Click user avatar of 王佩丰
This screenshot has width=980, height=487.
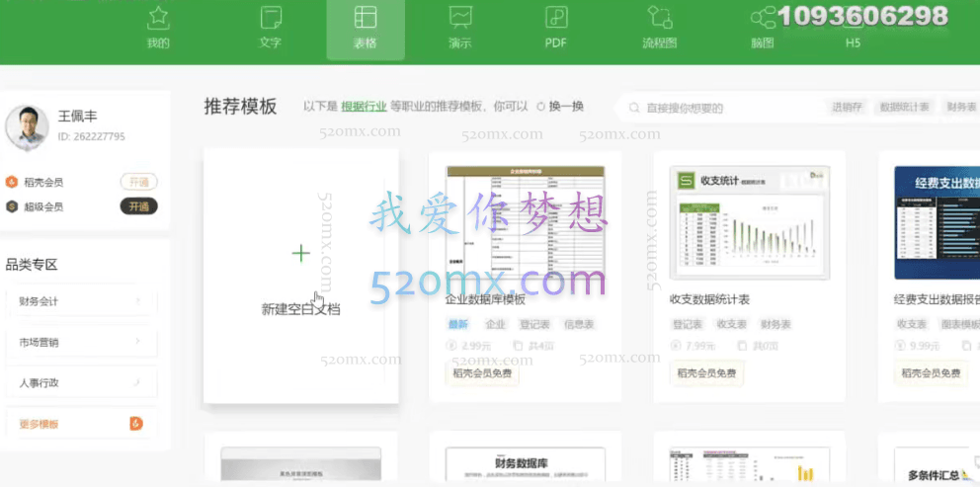(x=27, y=127)
